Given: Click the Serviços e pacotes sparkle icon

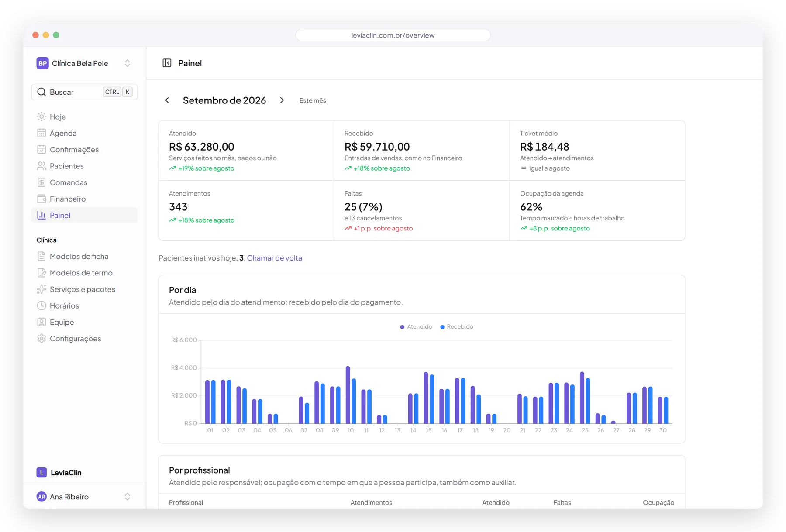Looking at the screenshot, I should click(x=41, y=289).
